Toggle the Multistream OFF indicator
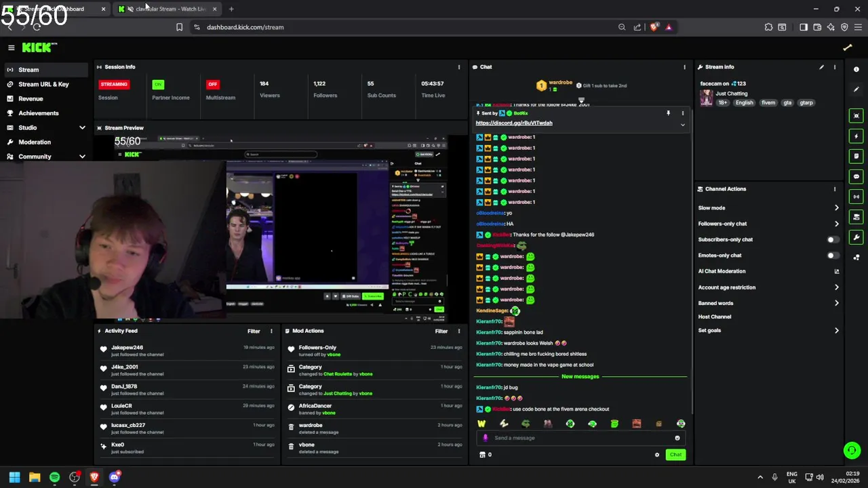Image resolution: width=868 pixels, height=488 pixels. pyautogui.click(x=212, y=84)
